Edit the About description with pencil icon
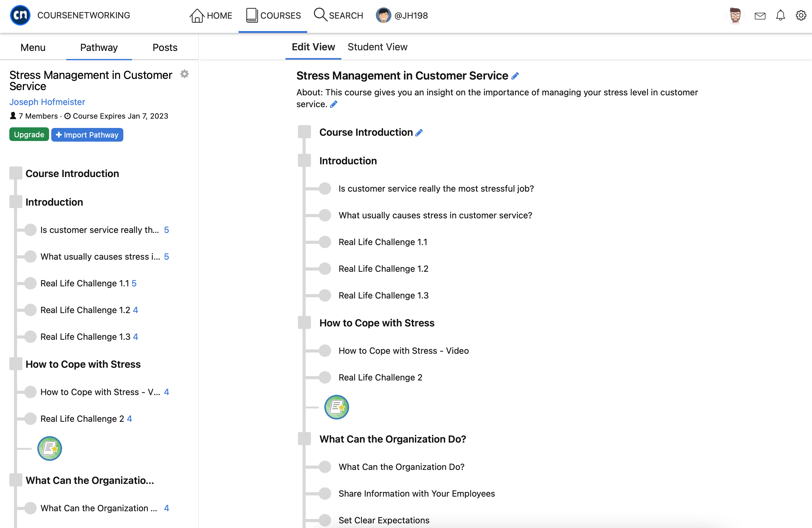 [x=333, y=104]
